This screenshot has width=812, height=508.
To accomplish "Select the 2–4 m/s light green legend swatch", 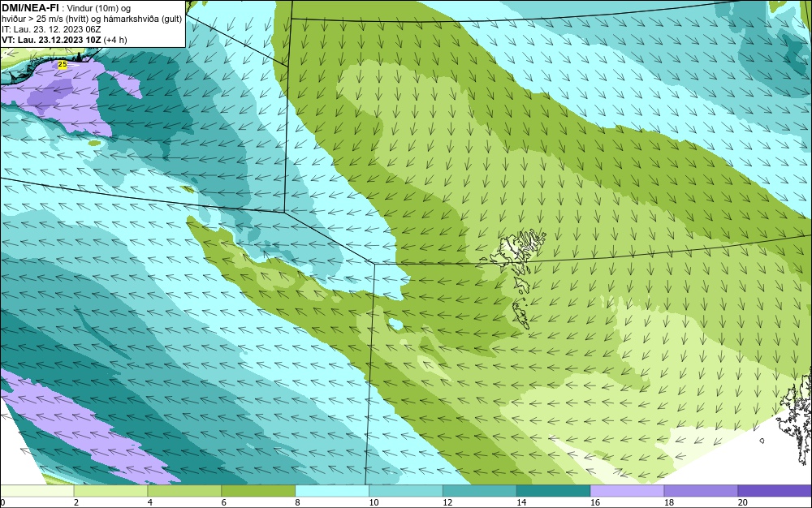I will 110,491.
